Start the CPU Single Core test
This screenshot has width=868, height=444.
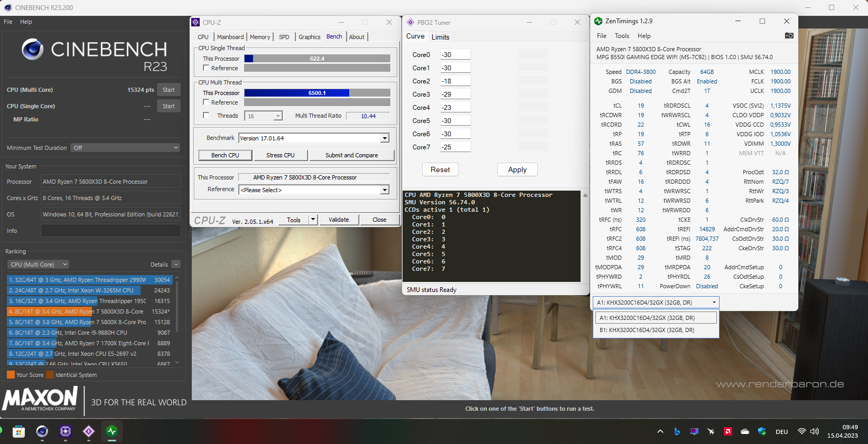point(169,106)
